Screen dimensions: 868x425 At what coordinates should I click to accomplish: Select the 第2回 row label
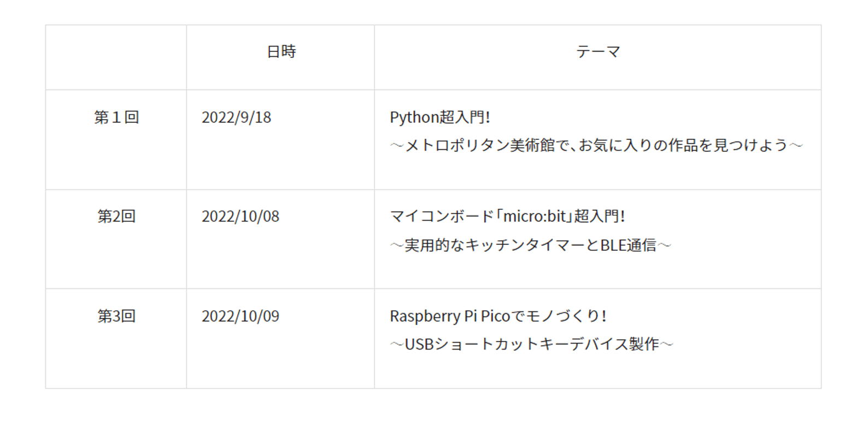(x=116, y=216)
